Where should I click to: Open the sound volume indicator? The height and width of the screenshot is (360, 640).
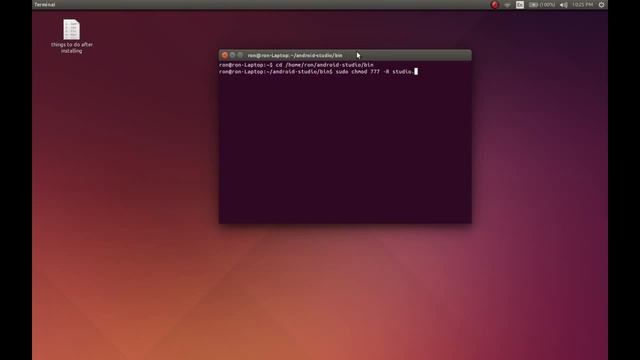coord(564,5)
